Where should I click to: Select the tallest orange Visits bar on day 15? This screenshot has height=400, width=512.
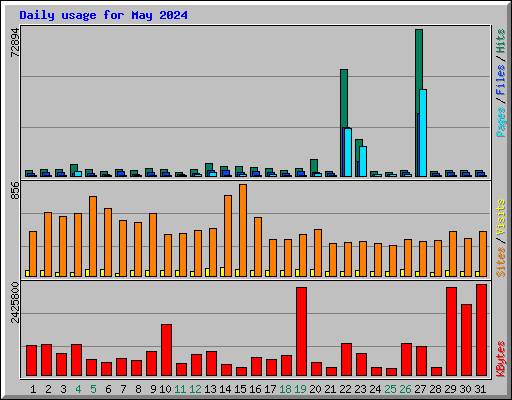243,230
